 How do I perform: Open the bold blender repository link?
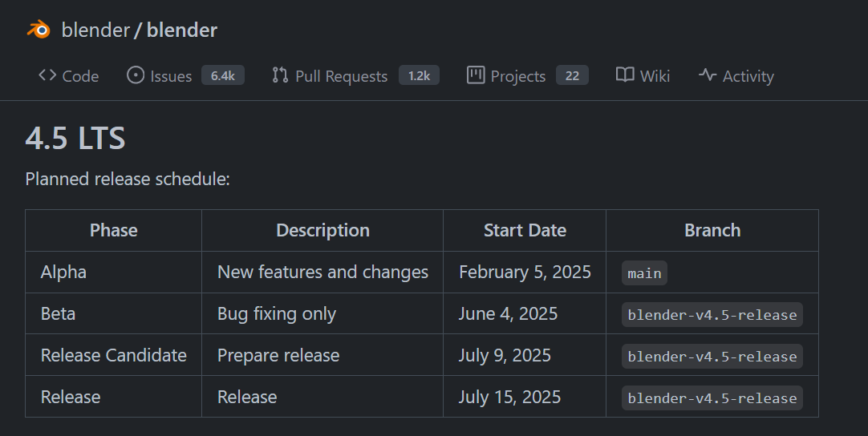181,30
